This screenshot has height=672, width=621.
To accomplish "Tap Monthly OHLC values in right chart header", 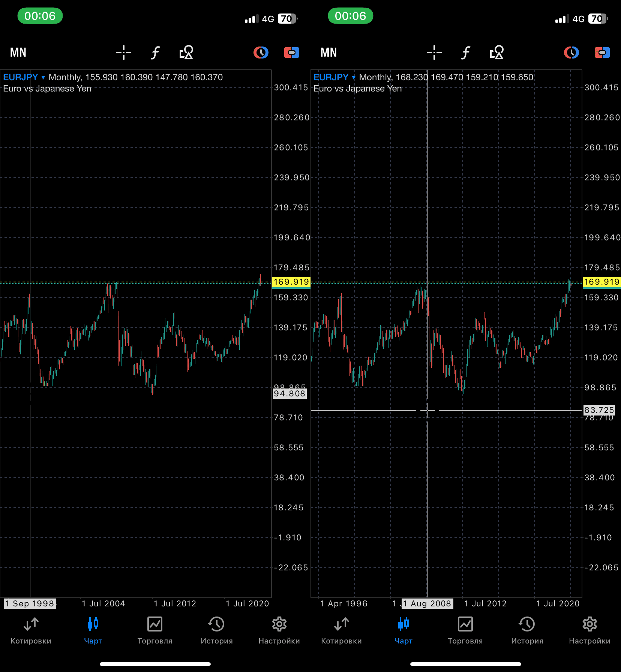I will [x=446, y=77].
